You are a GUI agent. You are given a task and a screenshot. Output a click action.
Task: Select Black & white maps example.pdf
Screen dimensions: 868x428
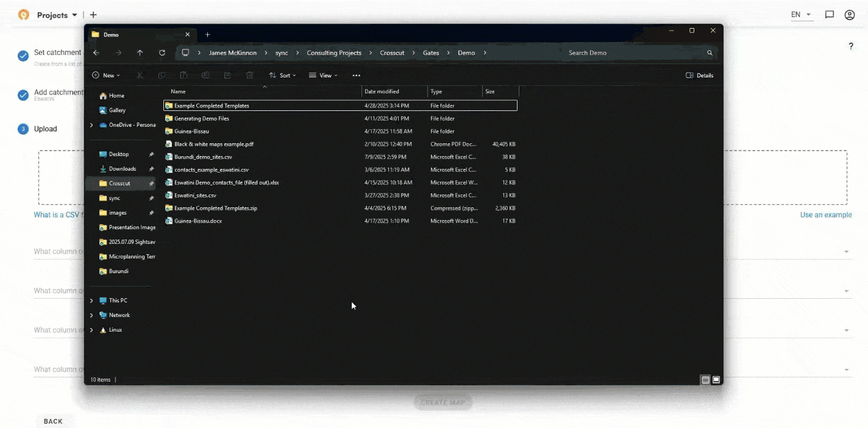coord(340,144)
